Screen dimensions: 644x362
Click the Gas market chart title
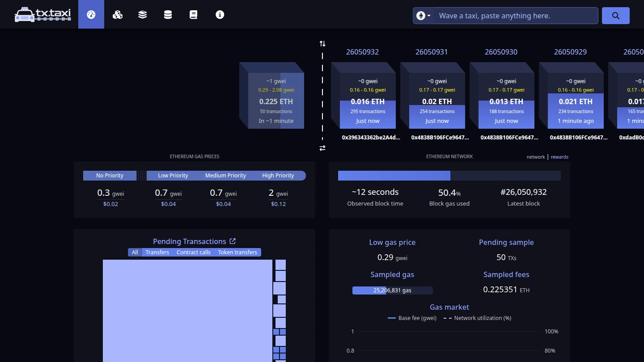pyautogui.click(x=449, y=307)
